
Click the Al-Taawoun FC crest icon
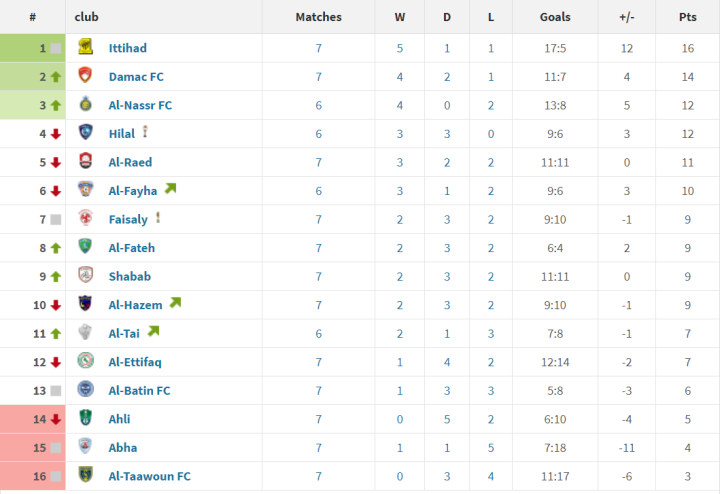(x=85, y=476)
